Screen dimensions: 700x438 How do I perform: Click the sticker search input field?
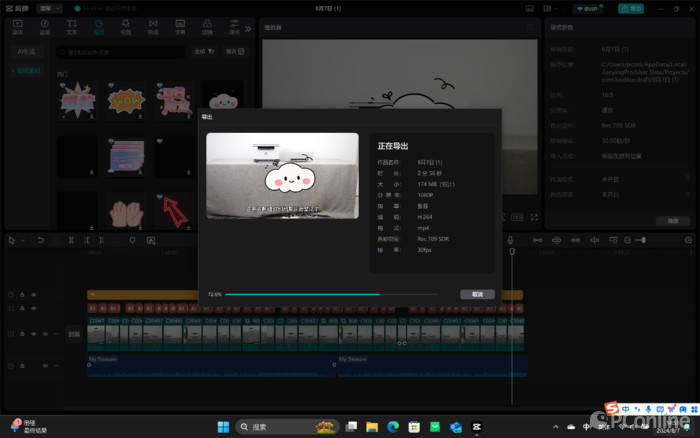(120, 51)
